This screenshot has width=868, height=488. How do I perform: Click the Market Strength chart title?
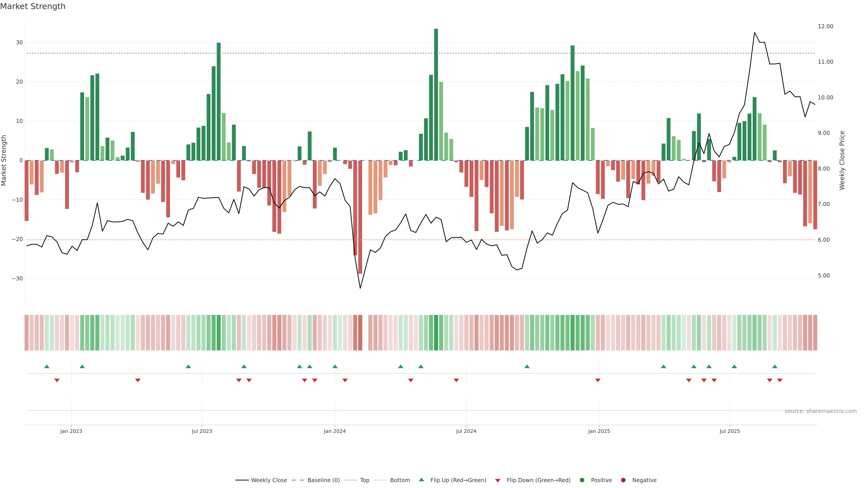coord(33,6)
